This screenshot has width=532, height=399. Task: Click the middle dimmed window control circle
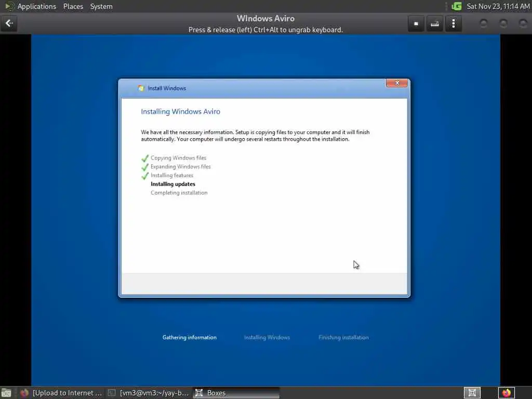[503, 23]
